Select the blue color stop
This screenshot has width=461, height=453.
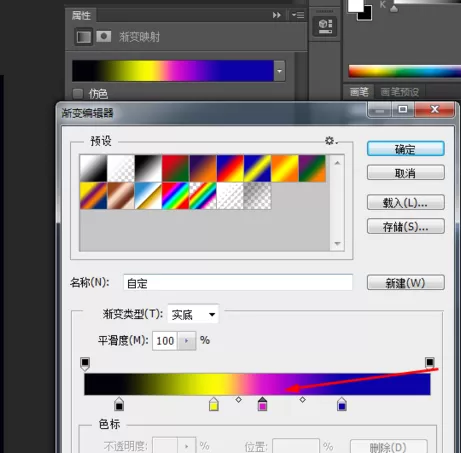(342, 404)
